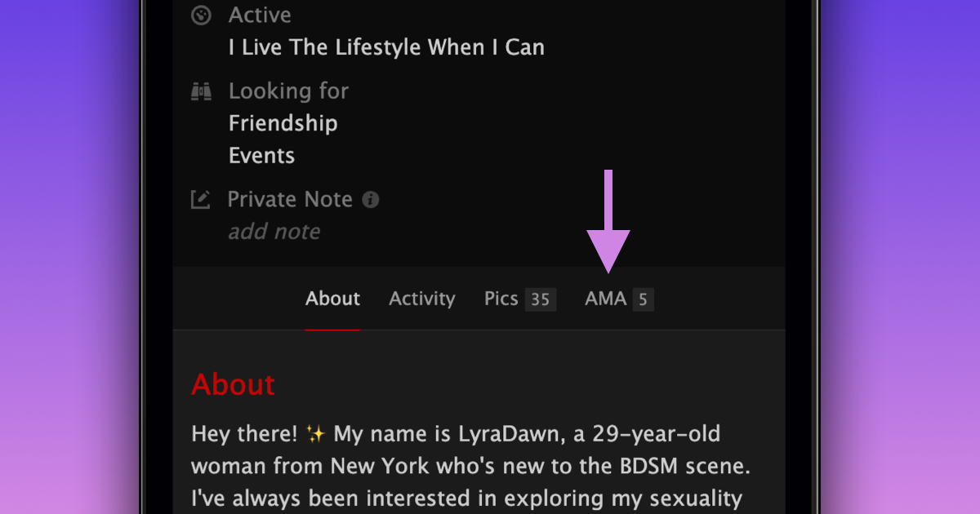
Task: Click the AMA count badge 5
Action: (x=643, y=299)
